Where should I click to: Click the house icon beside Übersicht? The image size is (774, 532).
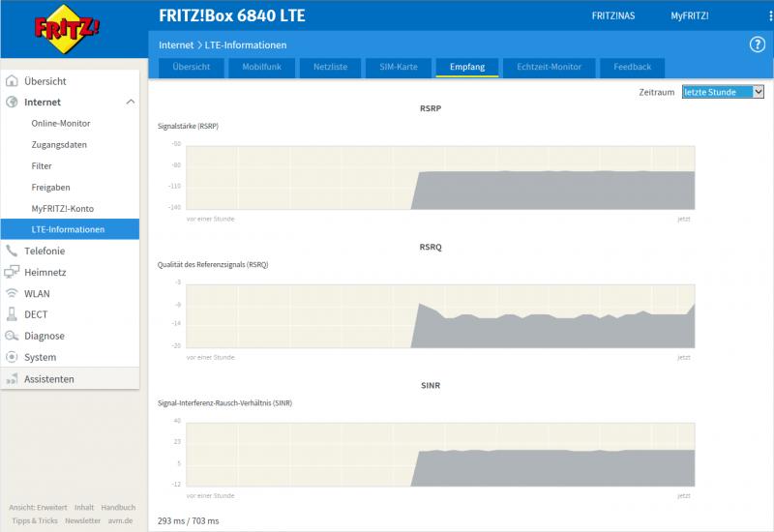[x=12, y=81]
